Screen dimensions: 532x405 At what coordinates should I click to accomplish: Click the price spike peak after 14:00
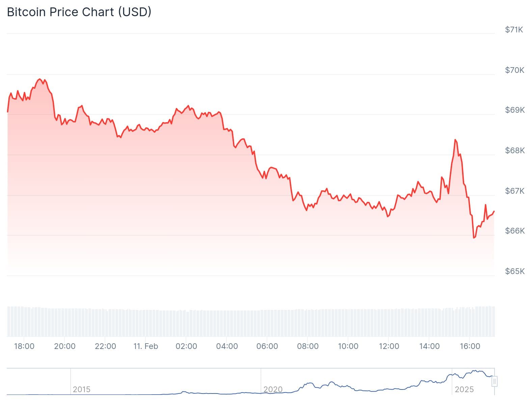(455, 140)
